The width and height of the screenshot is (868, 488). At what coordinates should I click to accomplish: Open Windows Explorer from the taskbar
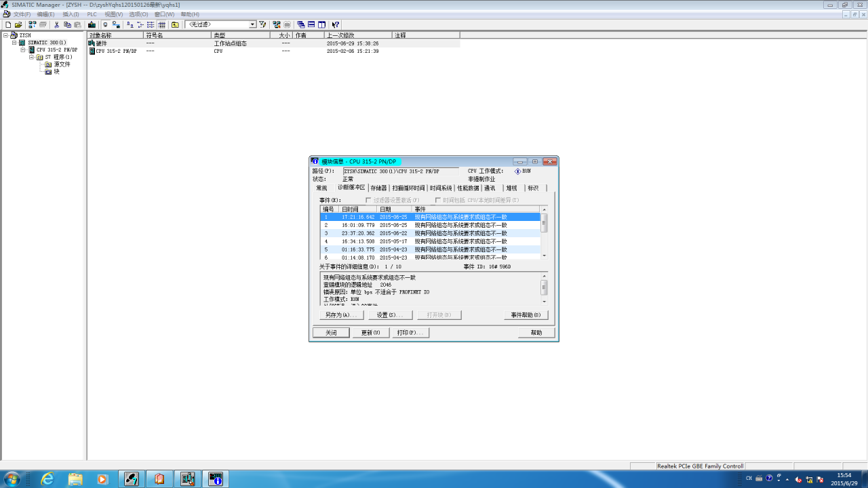(75, 479)
